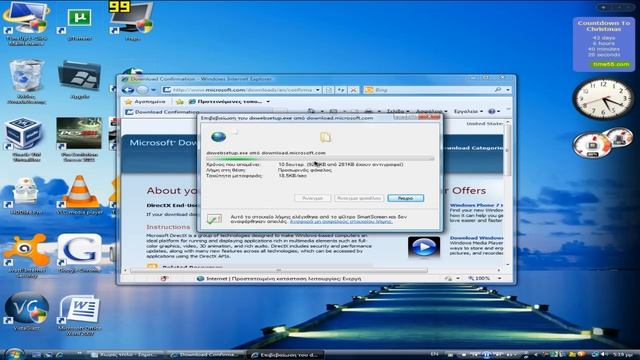Image resolution: width=640 pixels, height=360 pixels.
Task: Click the Internet Explorer address bar
Action: pos(241,90)
